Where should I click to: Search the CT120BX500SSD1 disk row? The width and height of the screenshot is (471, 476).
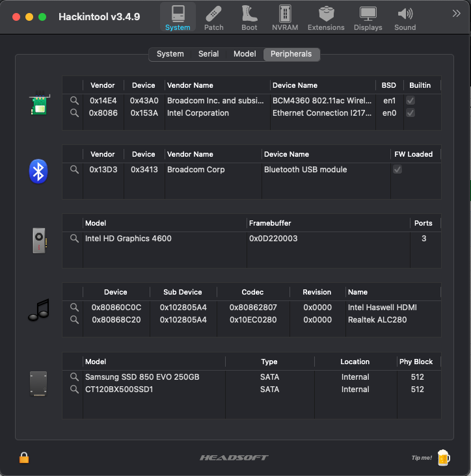(74, 389)
